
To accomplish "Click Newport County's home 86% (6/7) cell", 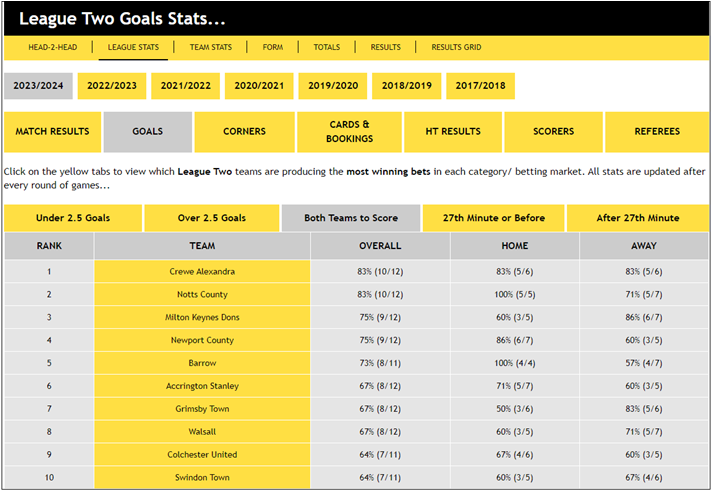I will point(514,340).
